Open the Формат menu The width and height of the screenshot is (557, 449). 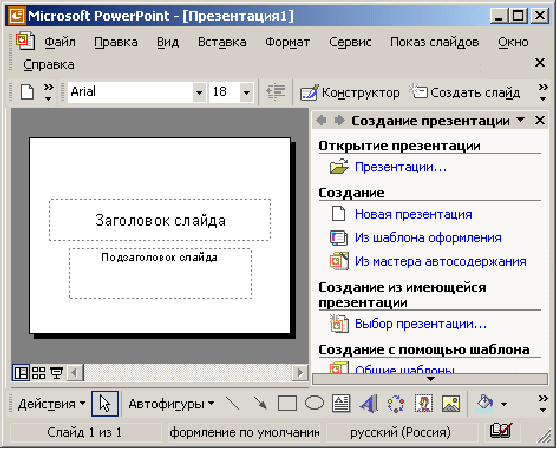click(x=287, y=42)
